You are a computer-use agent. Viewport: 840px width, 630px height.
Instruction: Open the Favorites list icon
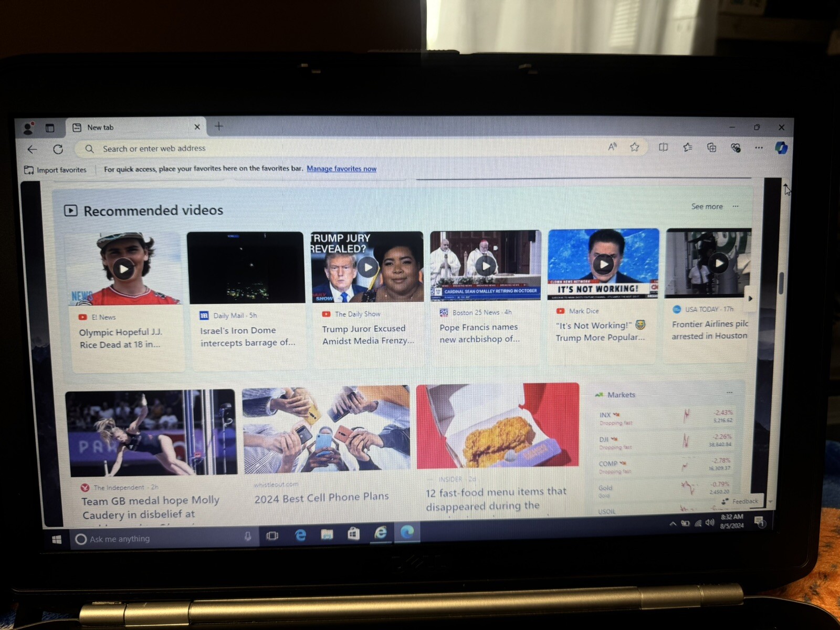[687, 148]
